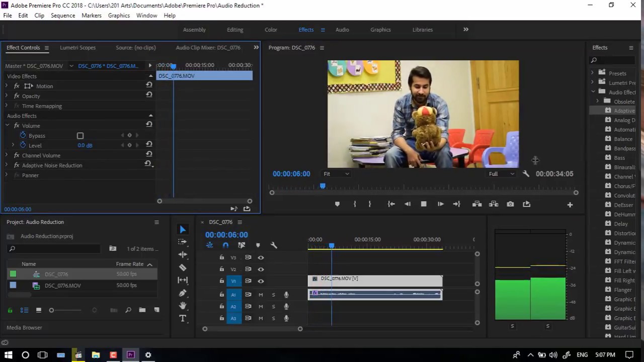Mute audio track A1
This screenshot has height=362, width=644.
click(261, 295)
